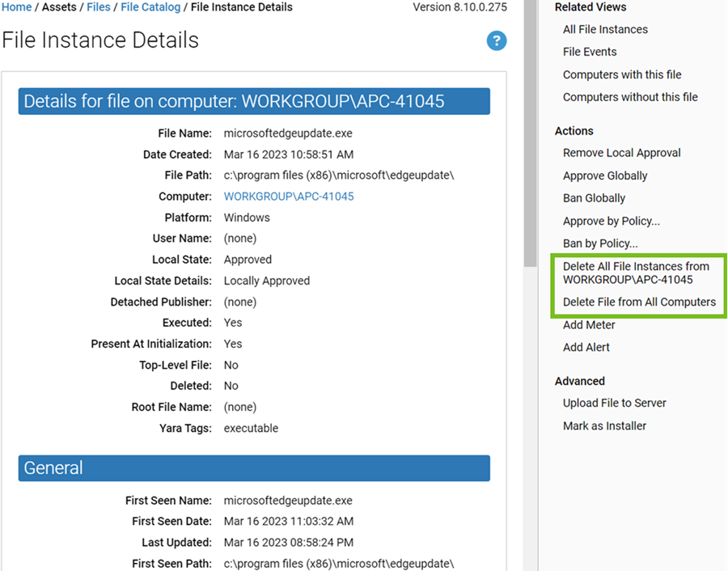This screenshot has width=728, height=571.
Task: Add an Alert for this file
Action: click(586, 347)
